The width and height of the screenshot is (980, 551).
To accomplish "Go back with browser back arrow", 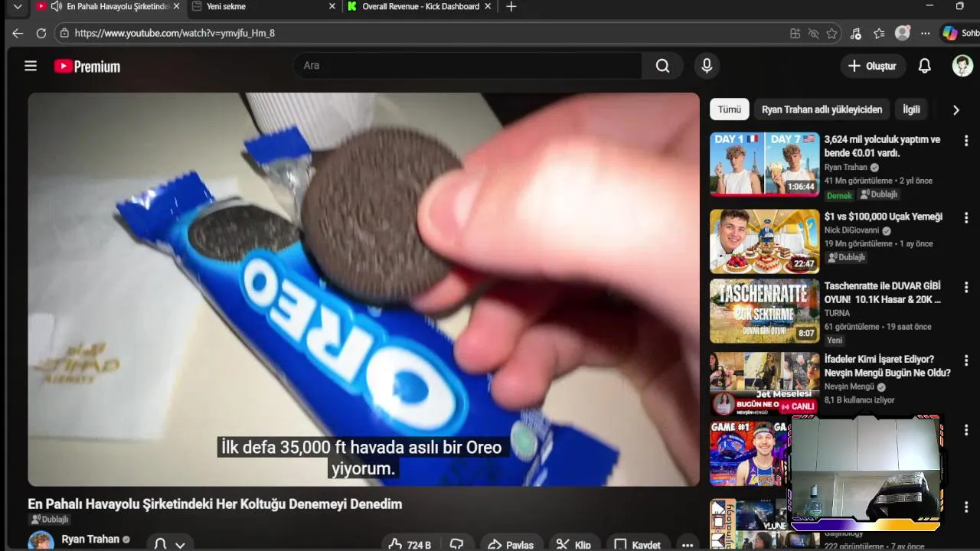I will pyautogui.click(x=18, y=34).
